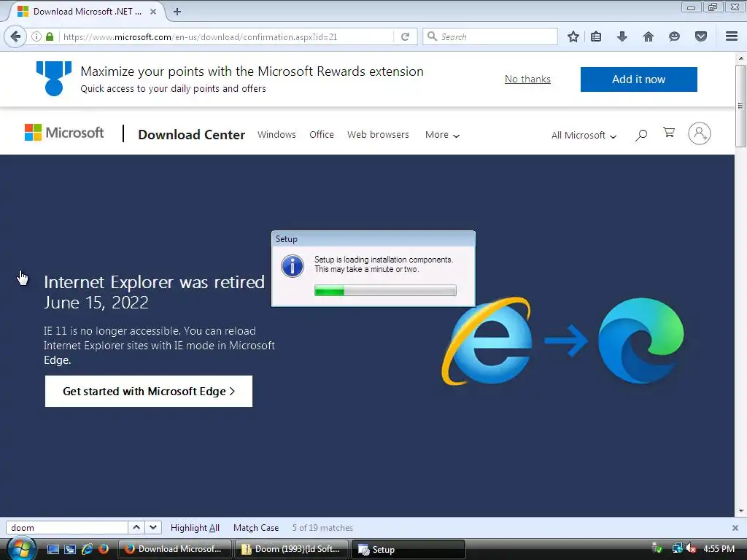Click the Microsoft Rewards medal icon
The height and width of the screenshot is (560, 747).
pyautogui.click(x=54, y=79)
